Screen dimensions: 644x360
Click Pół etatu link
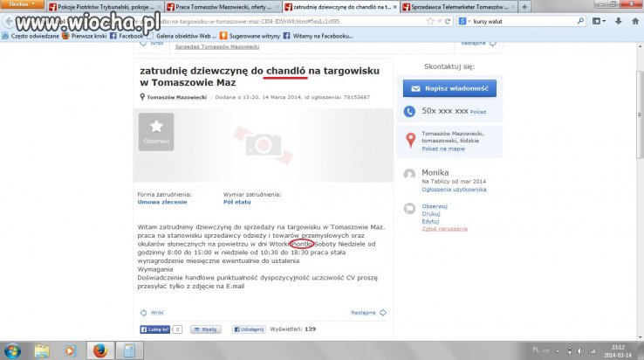(x=237, y=202)
